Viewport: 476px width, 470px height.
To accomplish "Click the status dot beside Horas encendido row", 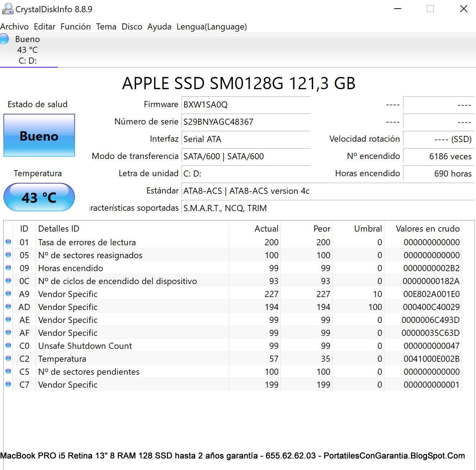I will [x=8, y=268].
